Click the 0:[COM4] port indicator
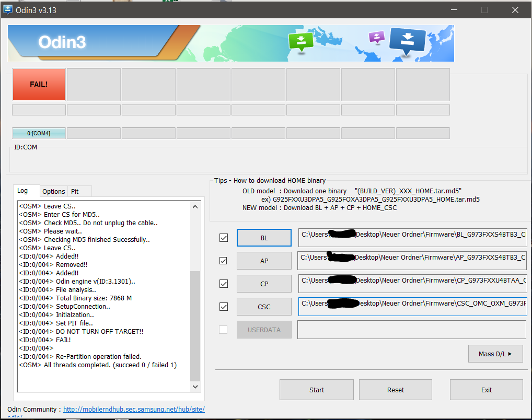 point(39,133)
